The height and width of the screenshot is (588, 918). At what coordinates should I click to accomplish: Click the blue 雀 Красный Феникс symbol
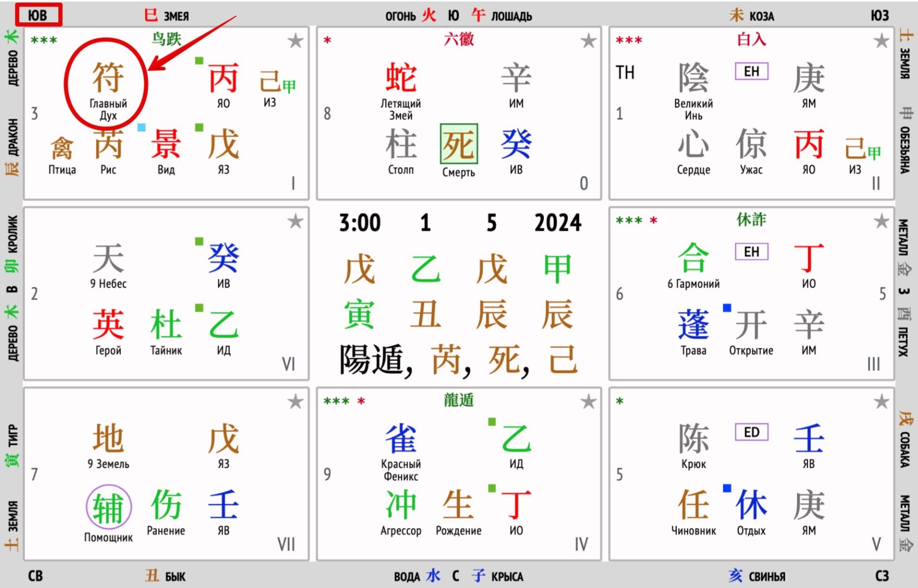(x=400, y=439)
